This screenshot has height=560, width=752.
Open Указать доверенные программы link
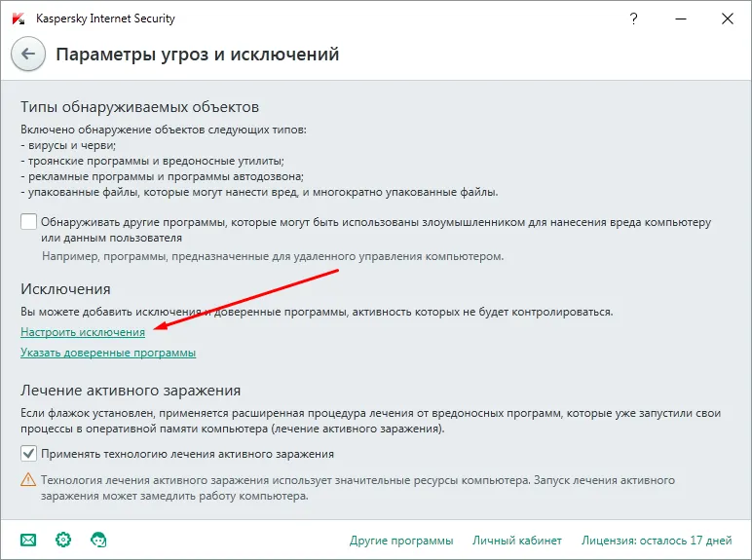[x=108, y=353]
